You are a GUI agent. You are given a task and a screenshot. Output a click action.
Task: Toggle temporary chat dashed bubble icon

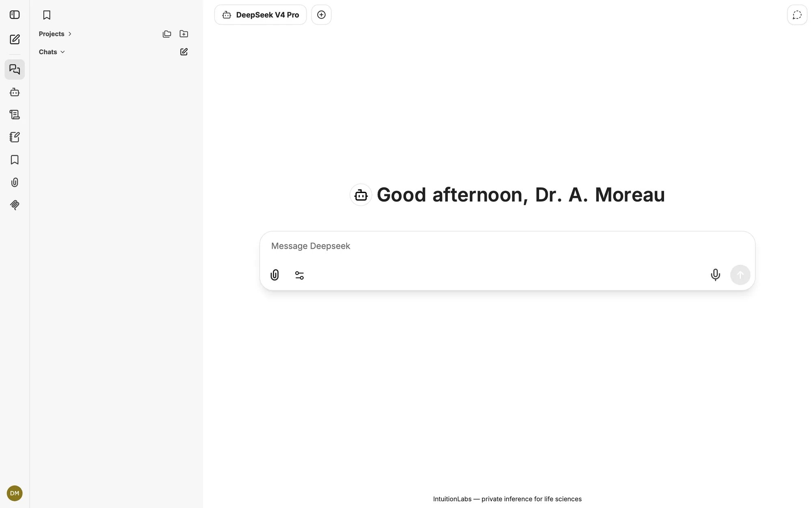797,15
